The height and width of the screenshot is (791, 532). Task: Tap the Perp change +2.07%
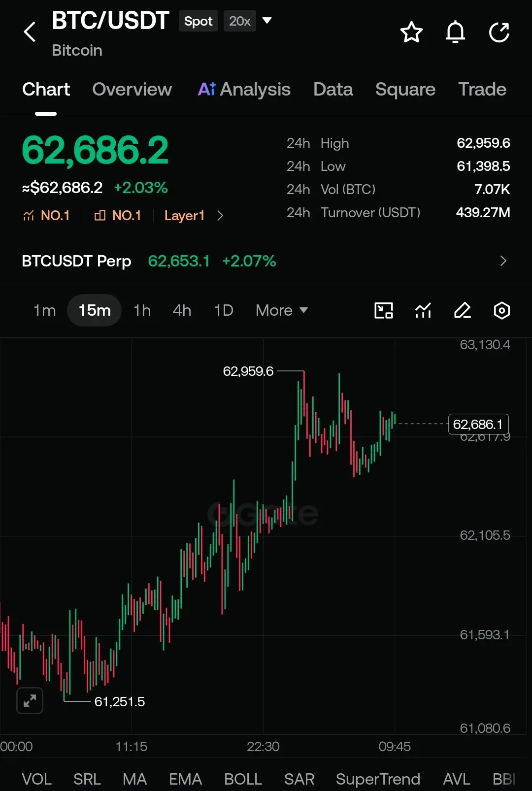tap(249, 261)
